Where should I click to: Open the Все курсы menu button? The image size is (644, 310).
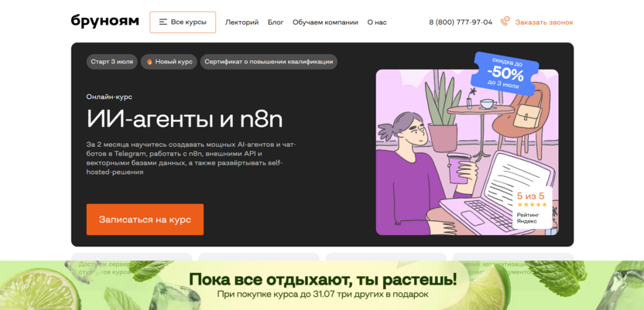coord(183,22)
